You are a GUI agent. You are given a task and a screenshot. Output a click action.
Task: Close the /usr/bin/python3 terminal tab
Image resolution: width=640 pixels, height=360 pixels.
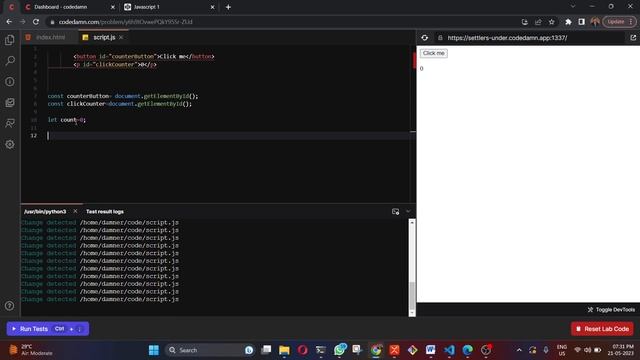click(x=75, y=211)
